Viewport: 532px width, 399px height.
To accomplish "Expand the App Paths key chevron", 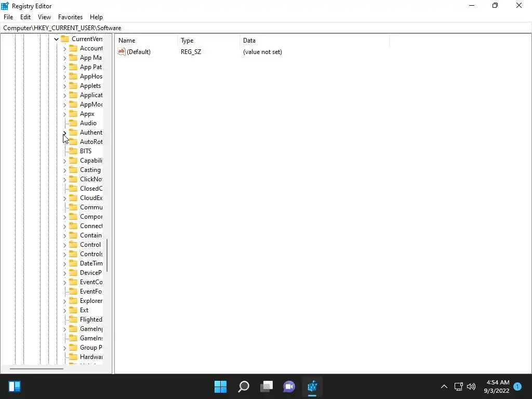I will tap(65, 68).
